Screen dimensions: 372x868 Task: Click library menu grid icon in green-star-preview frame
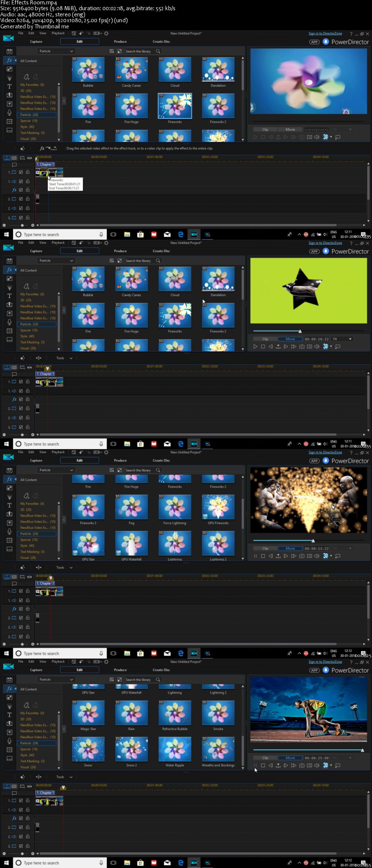(112, 261)
